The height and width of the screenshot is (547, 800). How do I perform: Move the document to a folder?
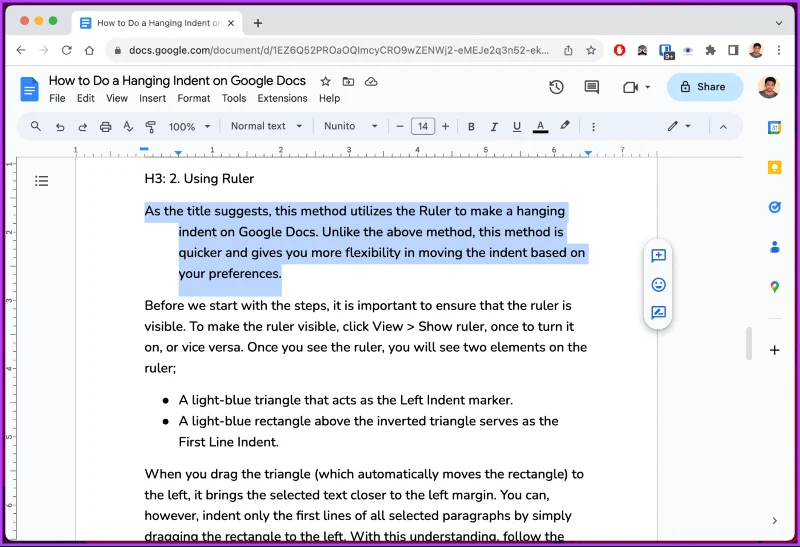coord(348,81)
